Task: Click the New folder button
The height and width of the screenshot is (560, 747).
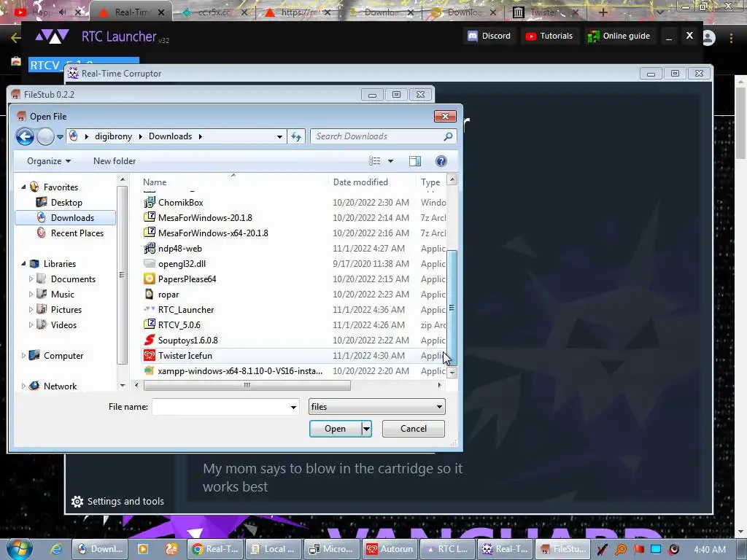Action: coord(115,161)
